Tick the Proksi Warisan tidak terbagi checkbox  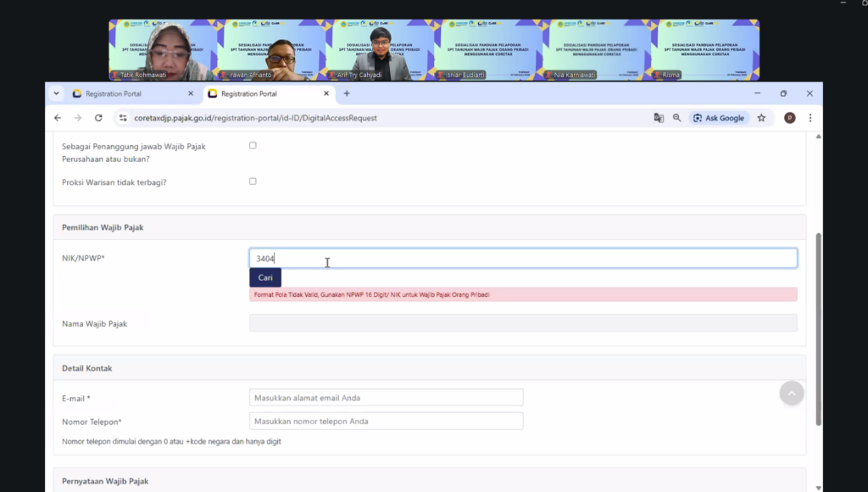(253, 182)
